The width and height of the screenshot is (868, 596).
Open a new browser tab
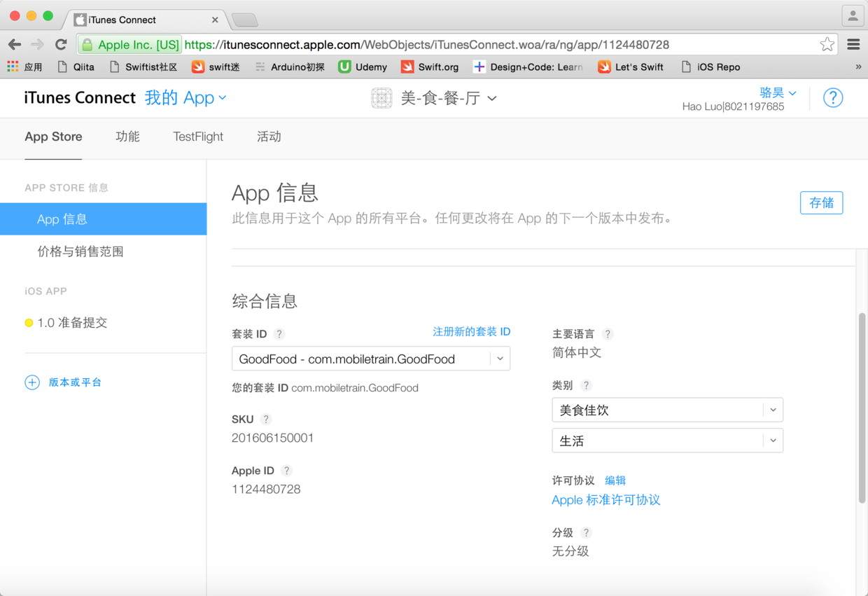(245, 20)
